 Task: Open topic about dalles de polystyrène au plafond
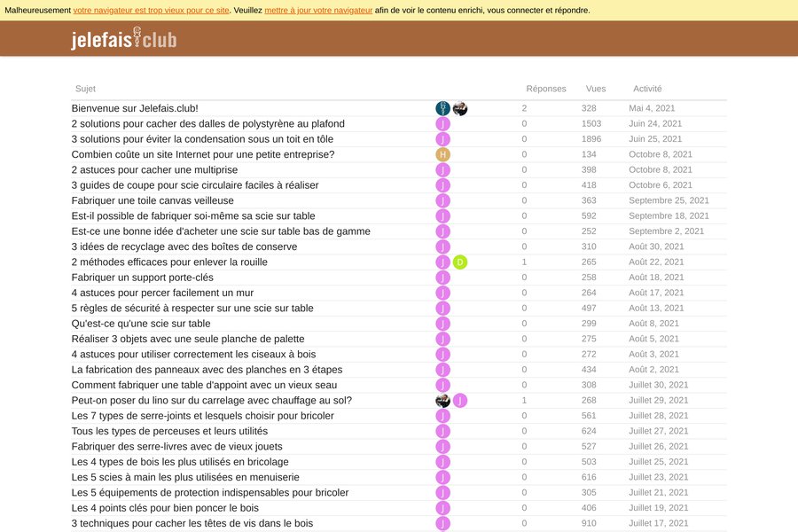pyautogui.click(x=208, y=124)
